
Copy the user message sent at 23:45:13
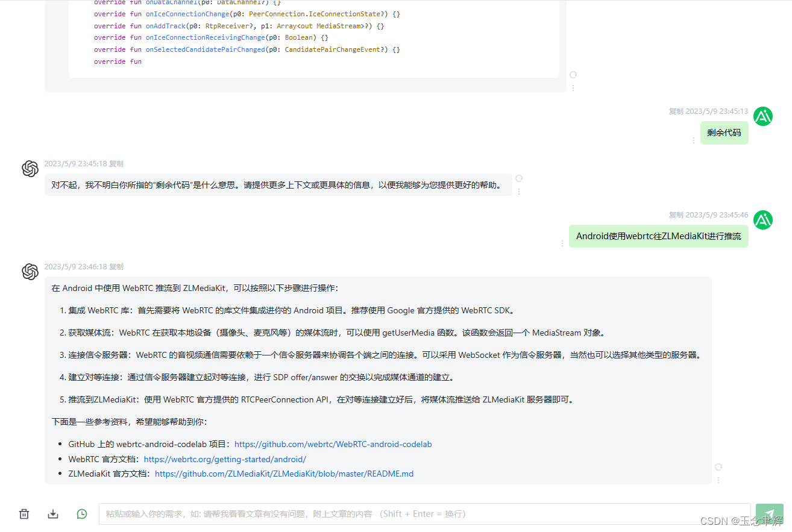pos(676,111)
